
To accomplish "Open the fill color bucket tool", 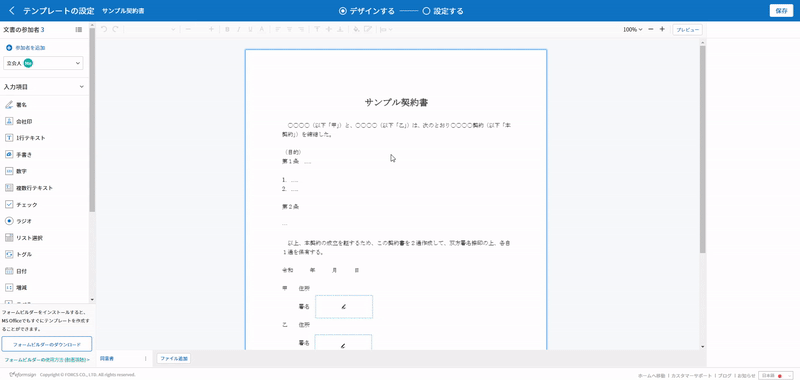I will (x=357, y=29).
